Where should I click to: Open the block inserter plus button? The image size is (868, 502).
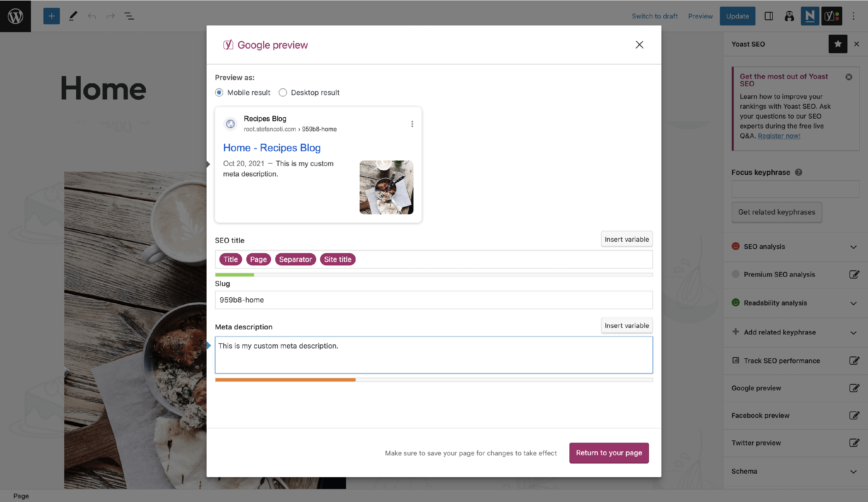tap(51, 16)
